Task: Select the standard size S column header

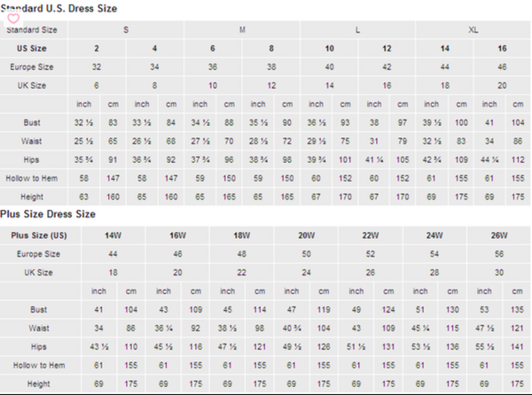Action: coord(126,29)
